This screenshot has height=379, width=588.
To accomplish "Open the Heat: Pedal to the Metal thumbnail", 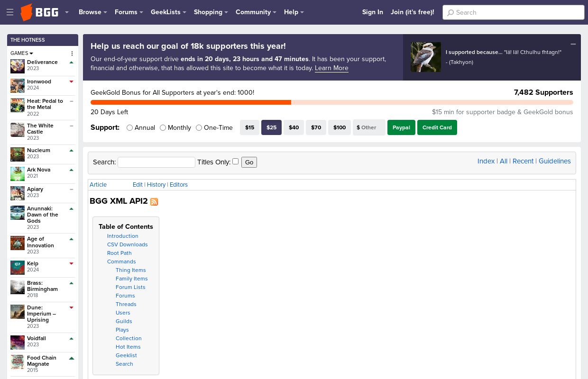I will (x=18, y=105).
